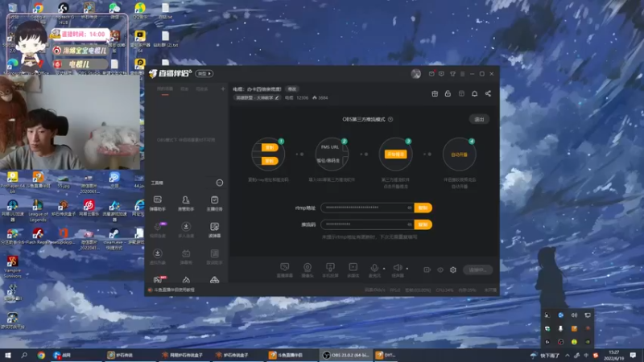This screenshot has height=362, width=644.
Task: Add a 摄像头 camera source
Action: tap(308, 270)
